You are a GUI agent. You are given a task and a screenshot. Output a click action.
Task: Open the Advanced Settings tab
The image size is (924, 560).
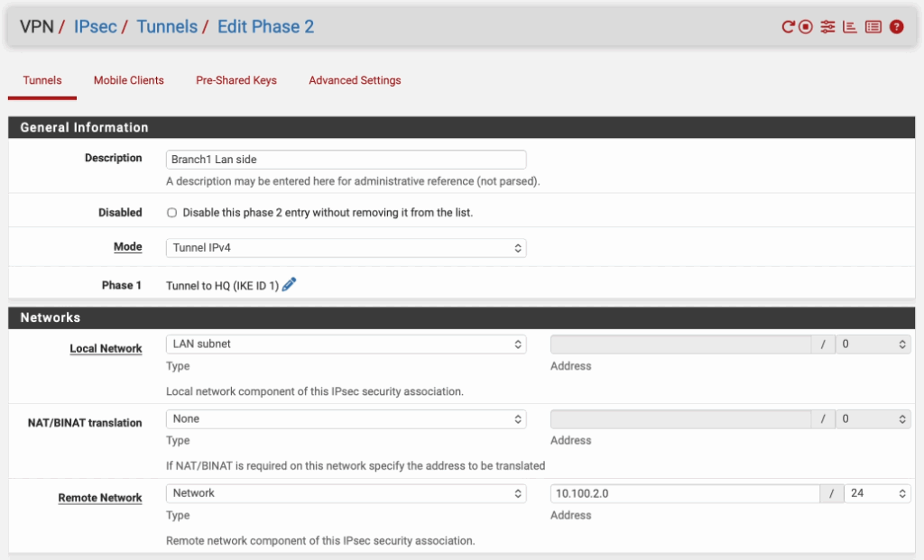355,80
